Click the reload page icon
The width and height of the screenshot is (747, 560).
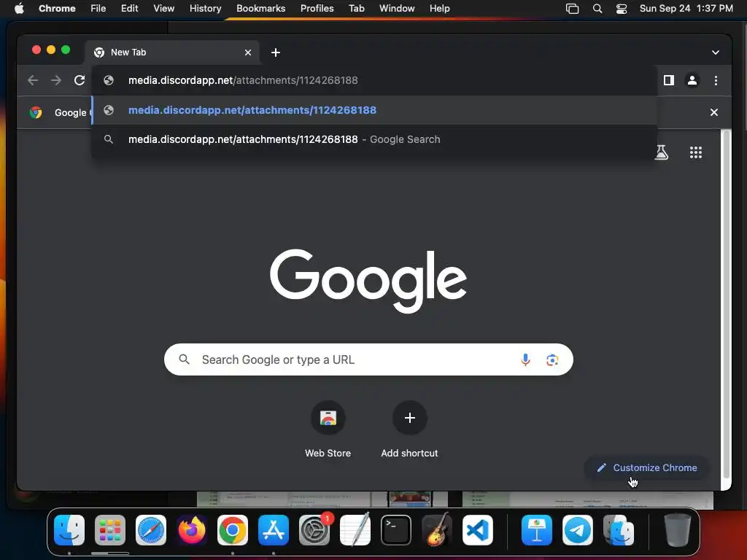tap(80, 80)
